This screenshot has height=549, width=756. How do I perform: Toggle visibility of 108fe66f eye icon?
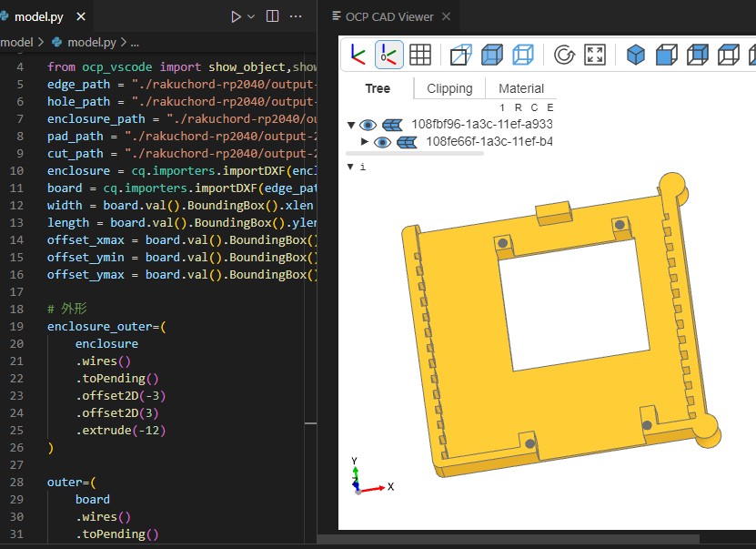coord(382,142)
